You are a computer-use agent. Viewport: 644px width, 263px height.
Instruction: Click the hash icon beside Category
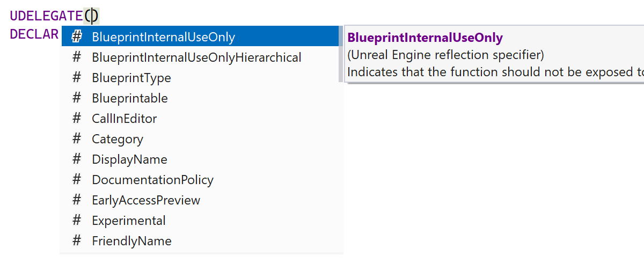click(77, 139)
